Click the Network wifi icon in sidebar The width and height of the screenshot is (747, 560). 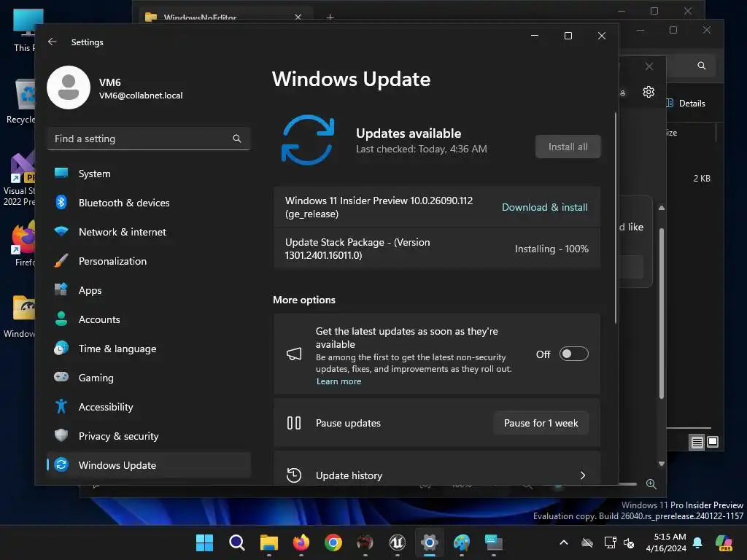point(61,232)
